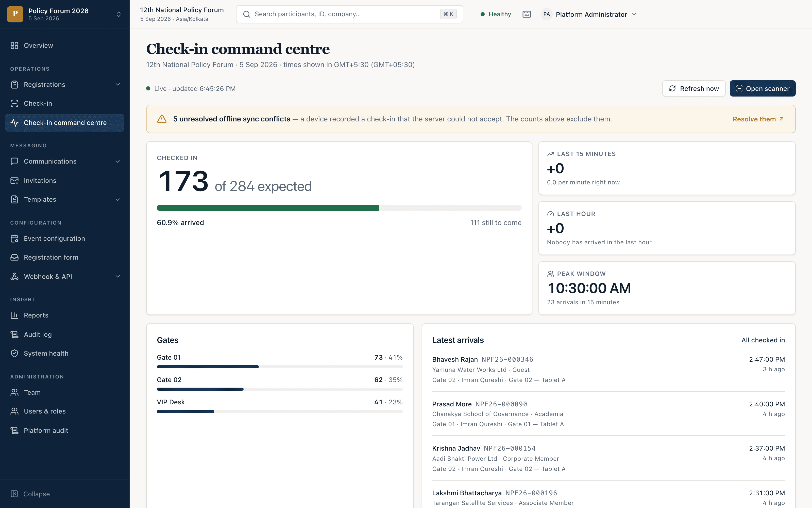This screenshot has height=508, width=812.
Task: Click the Audit log scroll icon
Action: [14, 334]
